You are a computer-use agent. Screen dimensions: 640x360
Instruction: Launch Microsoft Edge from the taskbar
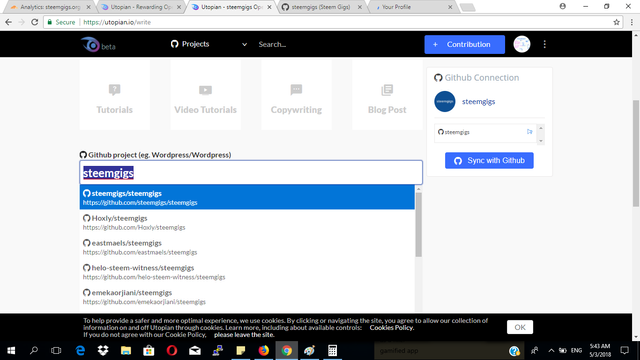[80, 350]
